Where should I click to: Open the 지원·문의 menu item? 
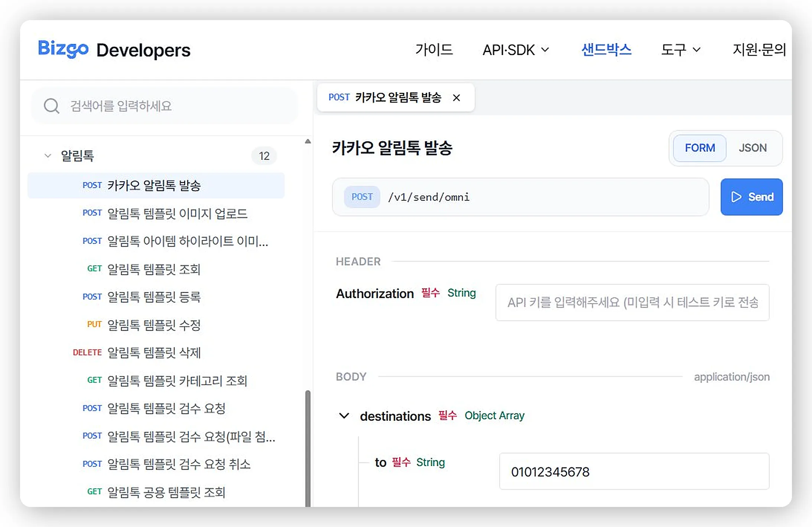[759, 50]
